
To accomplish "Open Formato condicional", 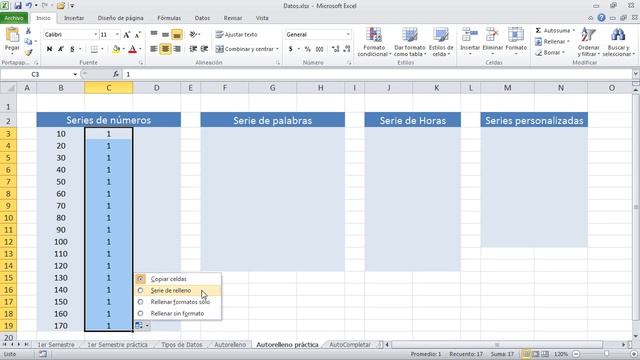I will click(374, 42).
